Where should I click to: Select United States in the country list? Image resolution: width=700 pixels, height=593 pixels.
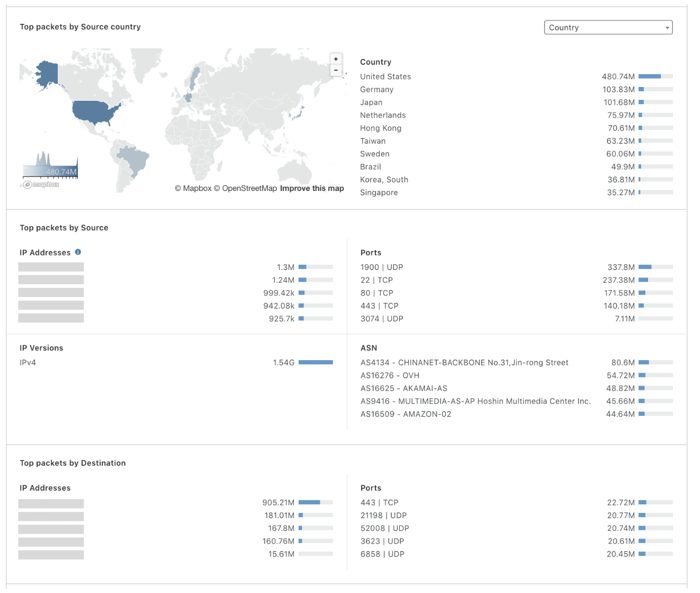(x=386, y=76)
